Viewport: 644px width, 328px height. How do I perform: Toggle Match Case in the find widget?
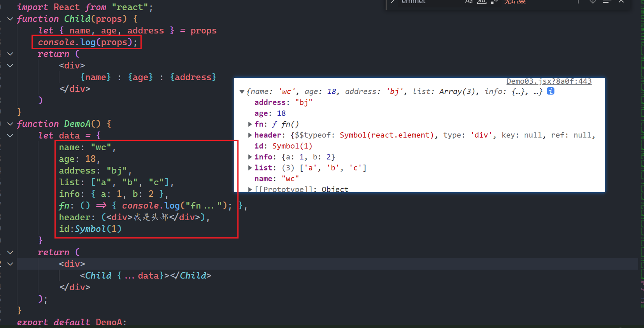click(x=469, y=2)
